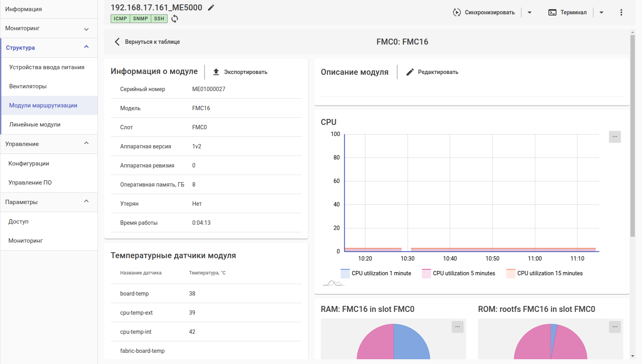
Task: Click the vertical scrollbar on right
Action: (632, 135)
